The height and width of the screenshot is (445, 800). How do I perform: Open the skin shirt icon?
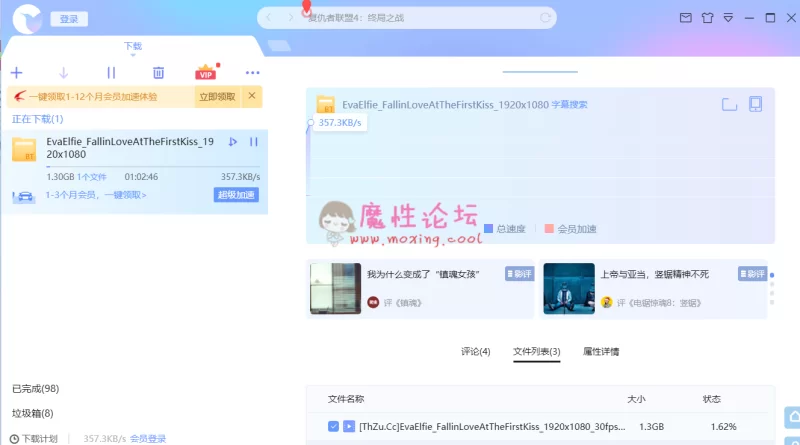point(707,18)
